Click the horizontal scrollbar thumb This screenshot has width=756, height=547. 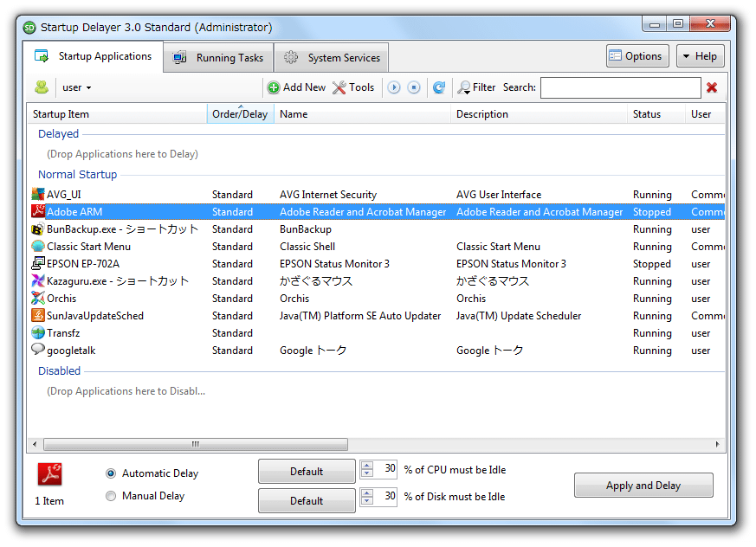pos(195,444)
